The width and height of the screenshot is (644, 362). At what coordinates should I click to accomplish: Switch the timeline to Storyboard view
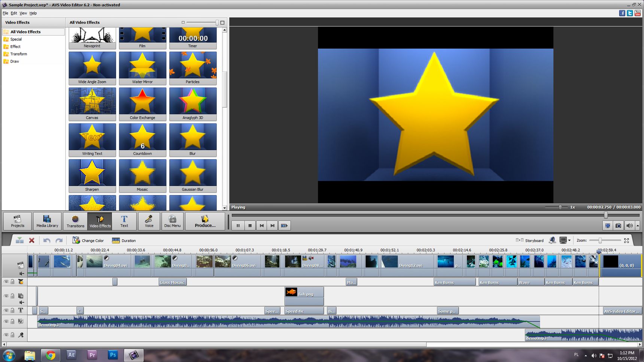pos(530,240)
